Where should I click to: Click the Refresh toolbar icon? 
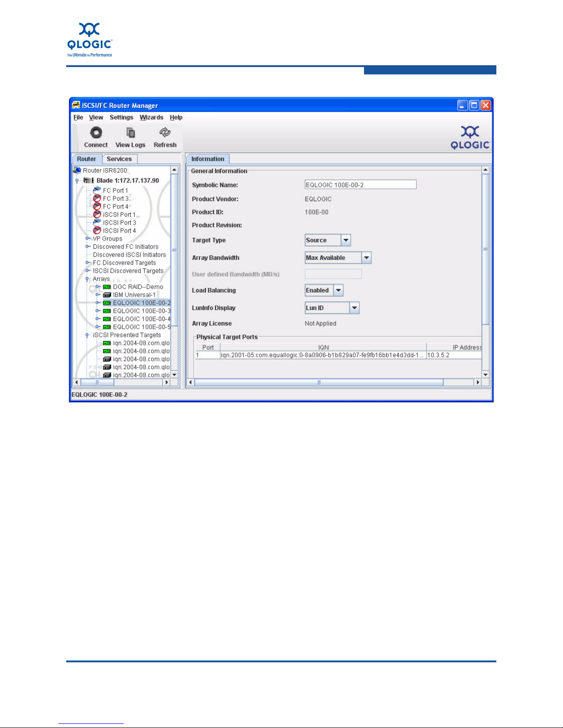tap(165, 133)
